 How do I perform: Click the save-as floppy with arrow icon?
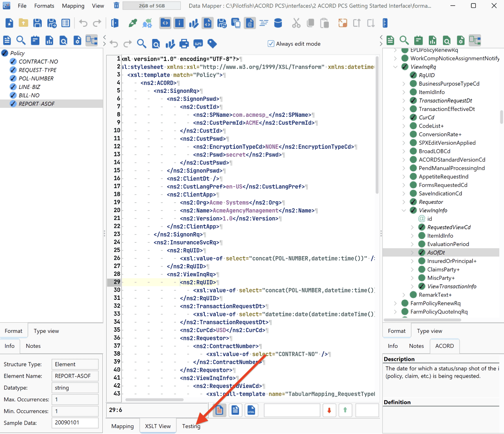52,23
